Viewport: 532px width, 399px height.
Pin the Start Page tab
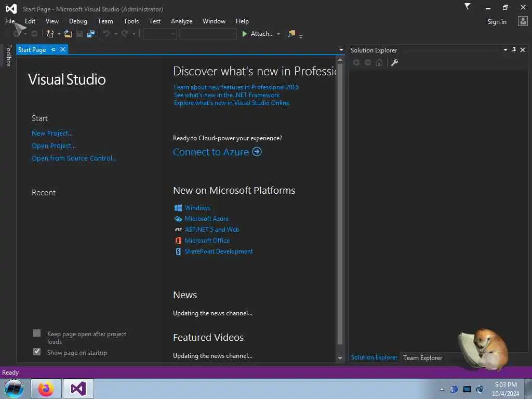pyautogui.click(x=54, y=49)
